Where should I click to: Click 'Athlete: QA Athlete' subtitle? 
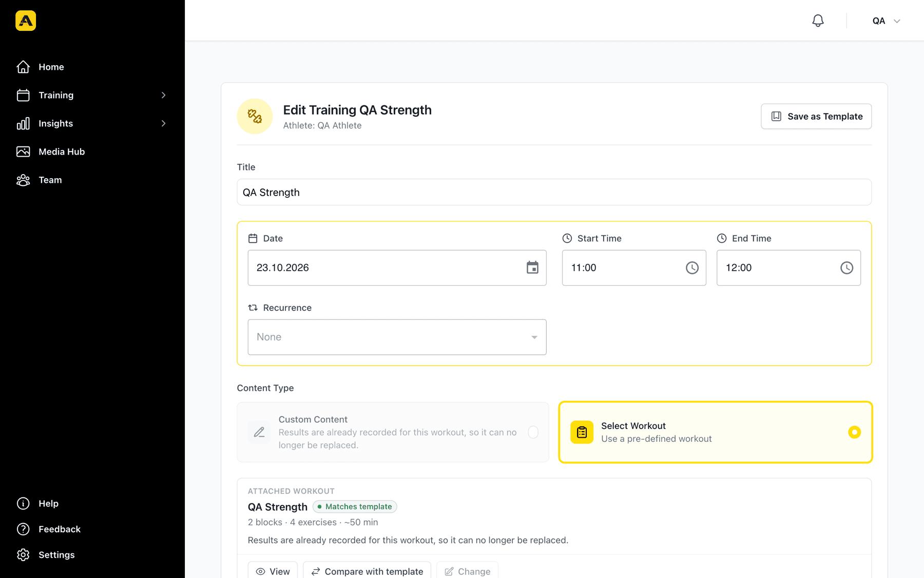[322, 125]
